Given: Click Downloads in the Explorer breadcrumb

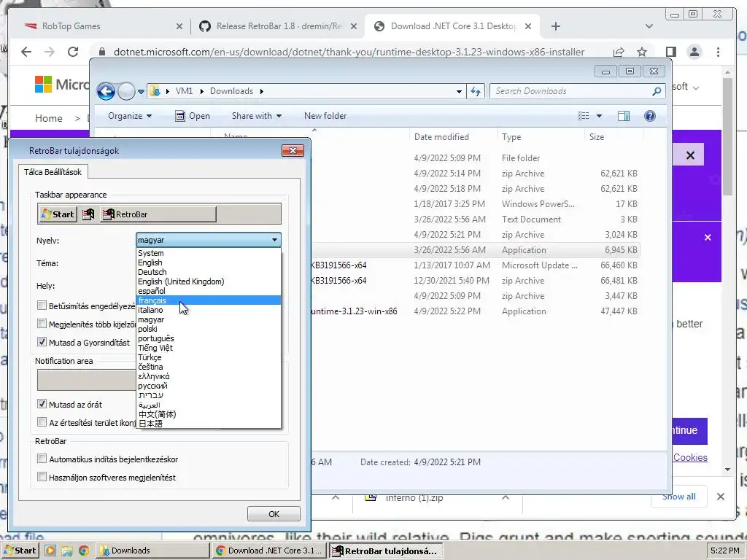Looking at the screenshot, I should [x=231, y=91].
